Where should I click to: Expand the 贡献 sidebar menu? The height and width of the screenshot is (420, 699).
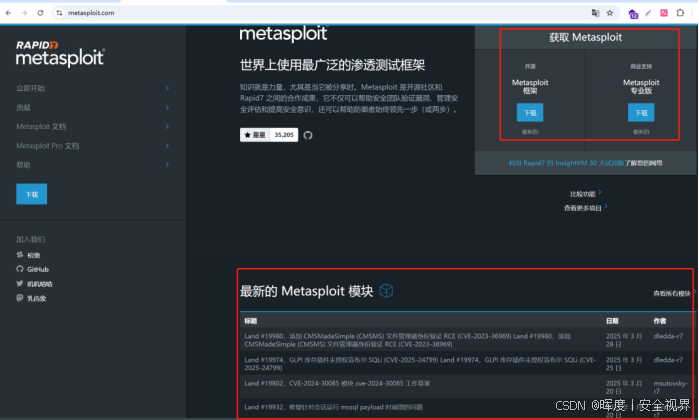click(x=167, y=107)
